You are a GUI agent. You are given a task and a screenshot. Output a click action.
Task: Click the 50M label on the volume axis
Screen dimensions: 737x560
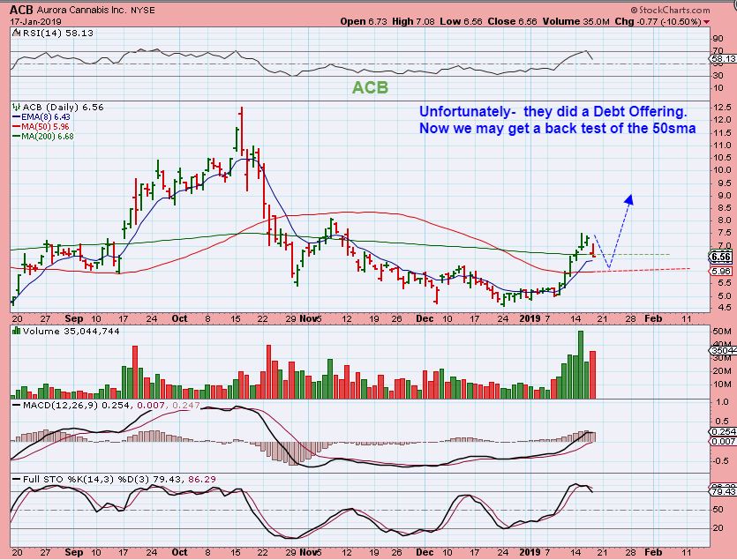pyautogui.click(x=721, y=332)
